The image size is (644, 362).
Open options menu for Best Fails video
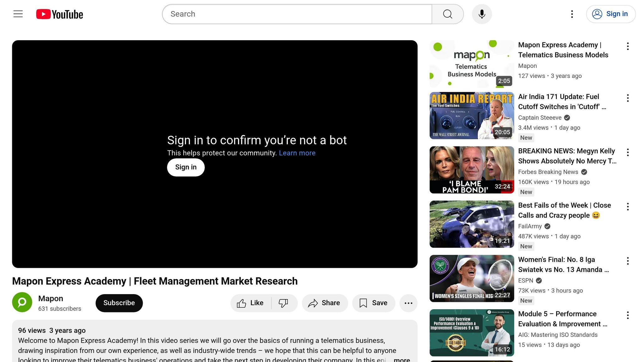(x=628, y=207)
